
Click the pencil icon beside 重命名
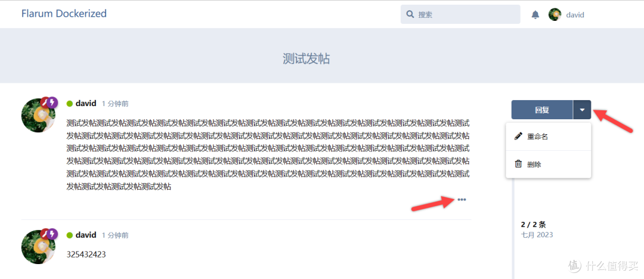pos(518,137)
